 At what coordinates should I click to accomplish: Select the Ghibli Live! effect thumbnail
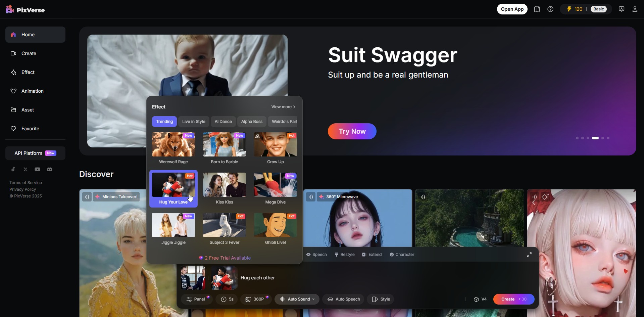click(x=275, y=225)
